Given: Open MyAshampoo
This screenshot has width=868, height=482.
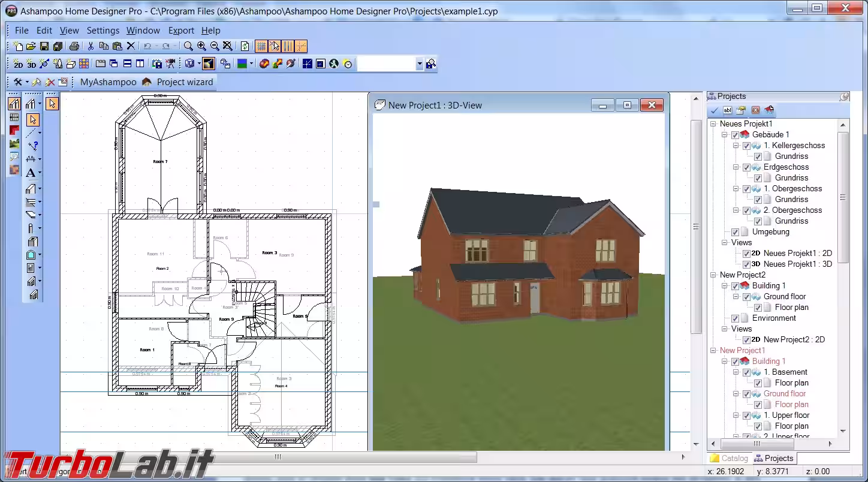Looking at the screenshot, I should click(108, 82).
